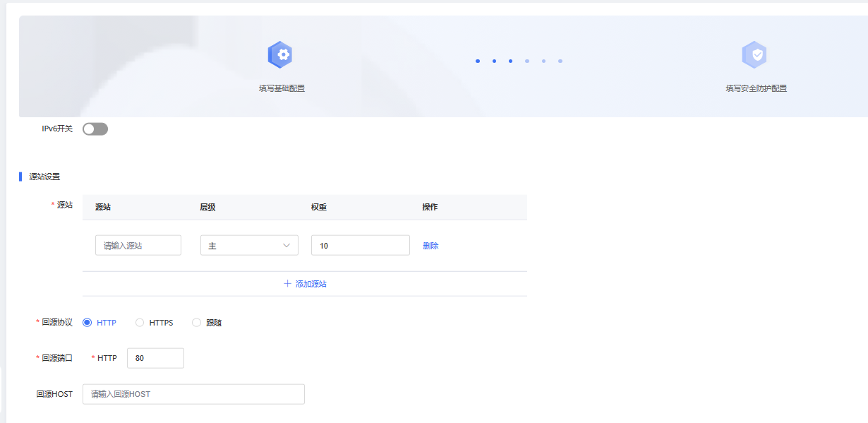Click the HTTP port field showing 80

[x=155, y=358]
